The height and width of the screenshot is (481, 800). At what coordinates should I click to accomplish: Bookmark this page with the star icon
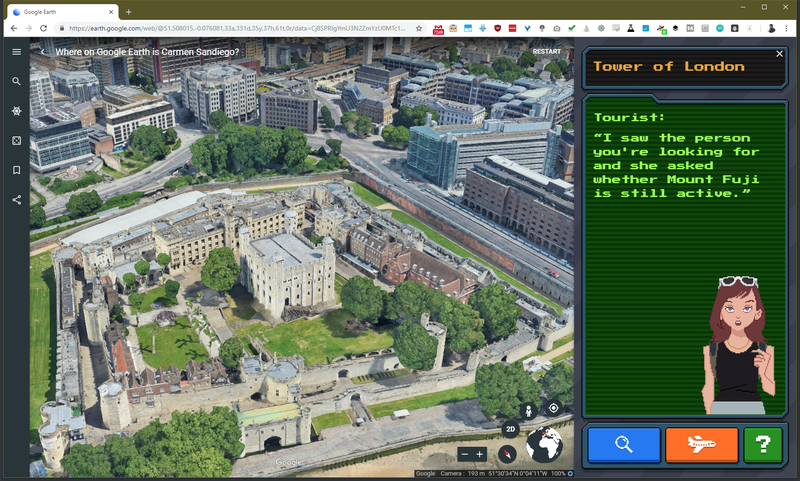coord(419,29)
